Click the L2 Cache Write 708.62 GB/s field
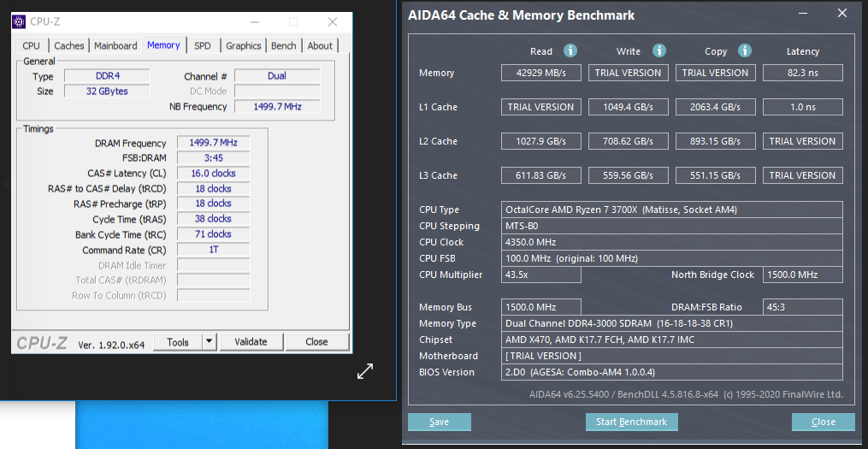 628,141
